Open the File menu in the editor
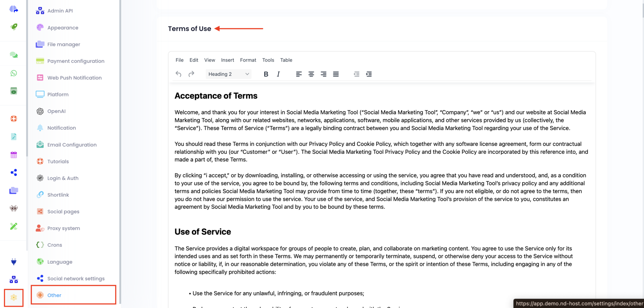644x308 pixels. click(180, 60)
